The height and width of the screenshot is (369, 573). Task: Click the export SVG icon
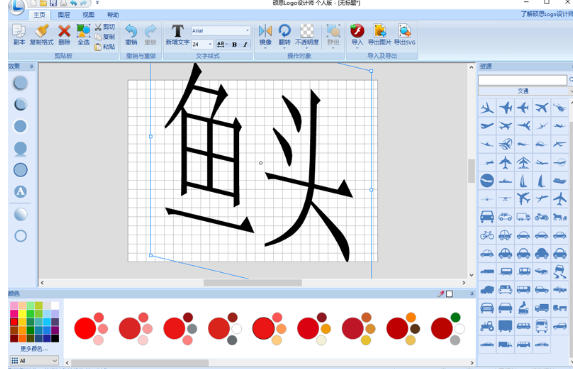click(405, 31)
